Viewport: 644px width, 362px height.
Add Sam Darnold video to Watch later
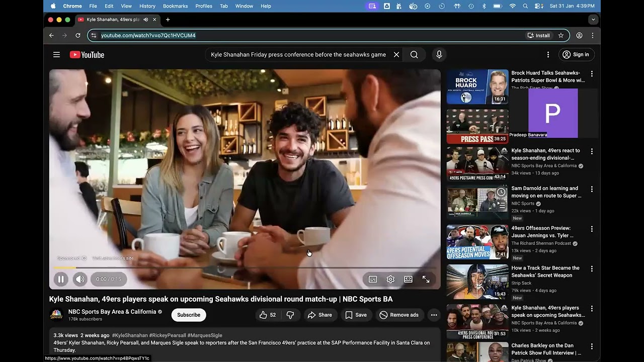pyautogui.click(x=501, y=193)
